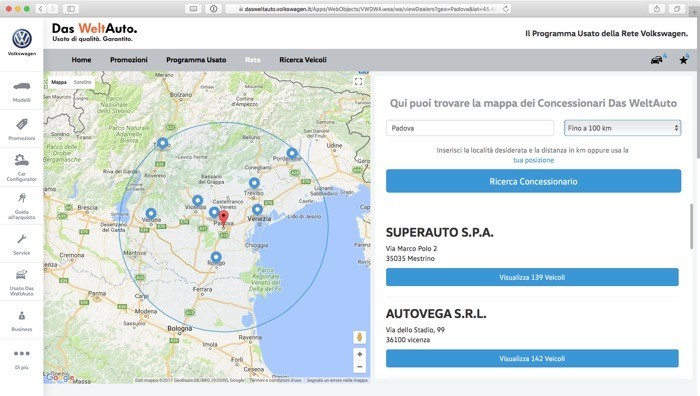Click the Street View pegman icon
The height and width of the screenshot is (396, 700).
pos(359,337)
